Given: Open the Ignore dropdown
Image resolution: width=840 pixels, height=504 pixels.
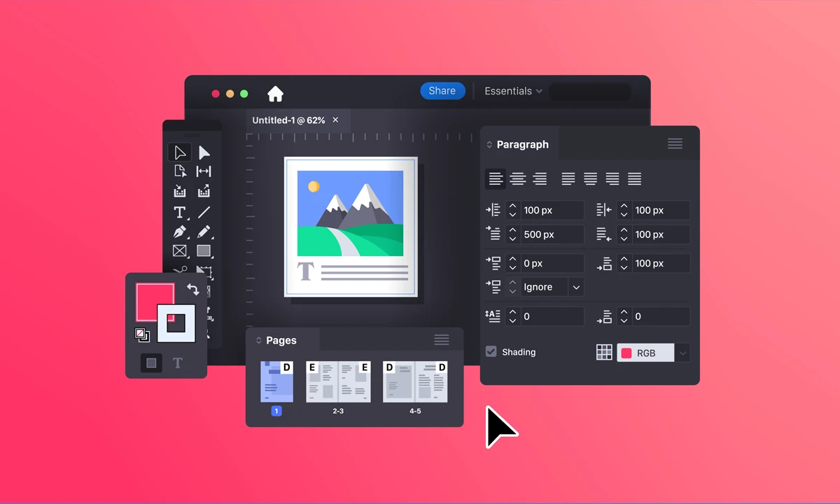Looking at the screenshot, I should tap(575, 287).
